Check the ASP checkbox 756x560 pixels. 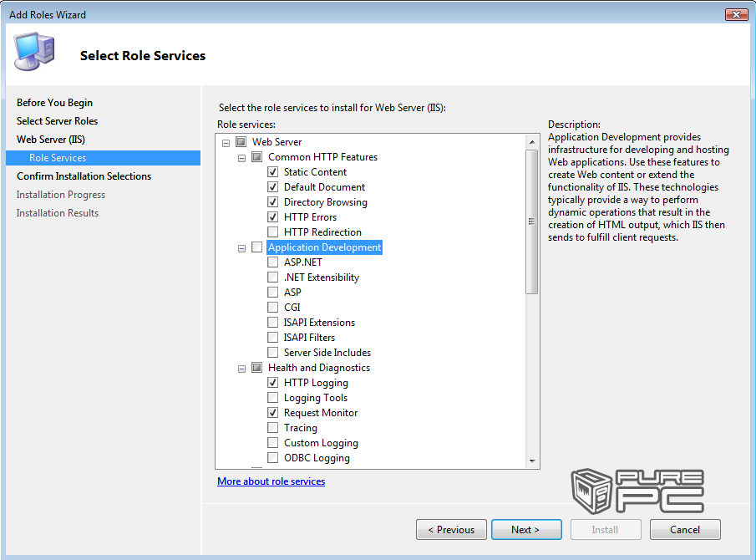[x=273, y=292]
